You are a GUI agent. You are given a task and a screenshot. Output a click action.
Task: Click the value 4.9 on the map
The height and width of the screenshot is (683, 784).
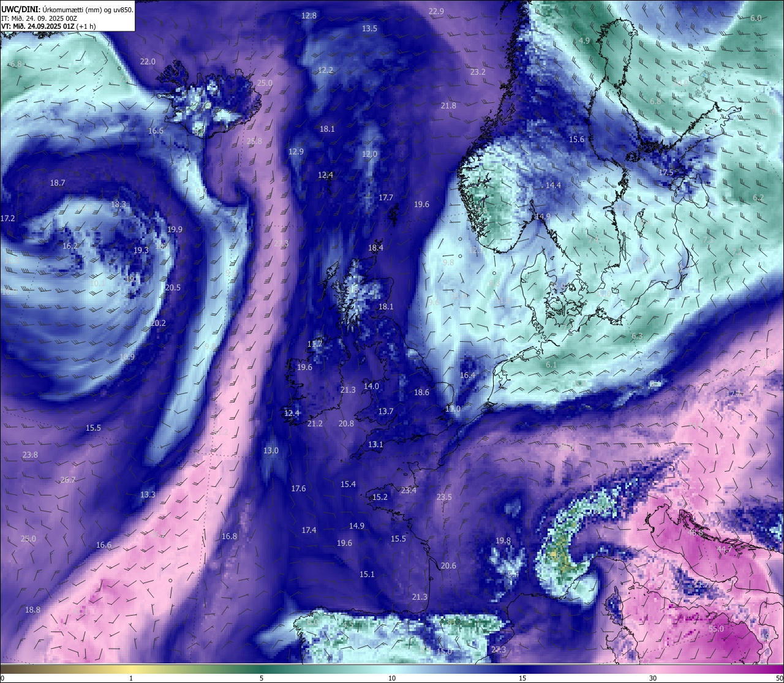pyautogui.click(x=584, y=40)
